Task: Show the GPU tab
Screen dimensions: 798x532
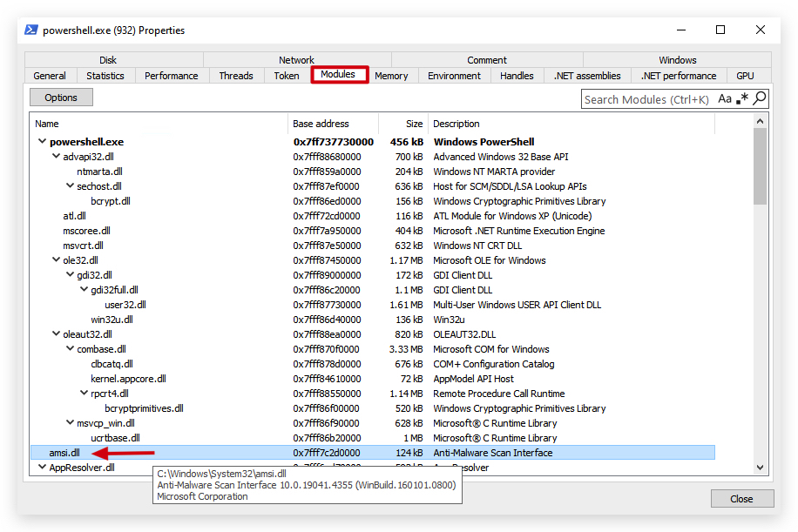Action: (x=745, y=76)
